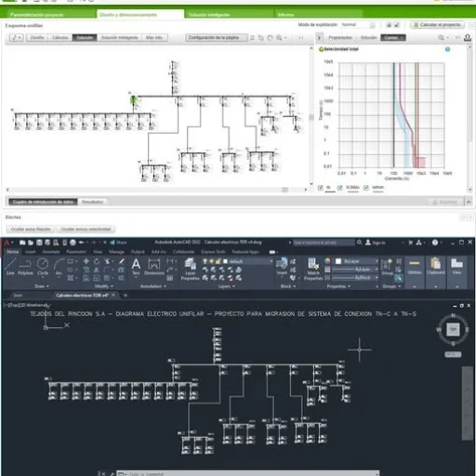The width and height of the screenshot is (476, 476).
Task: Expand the Layers panel dropdown
Action: point(227,286)
